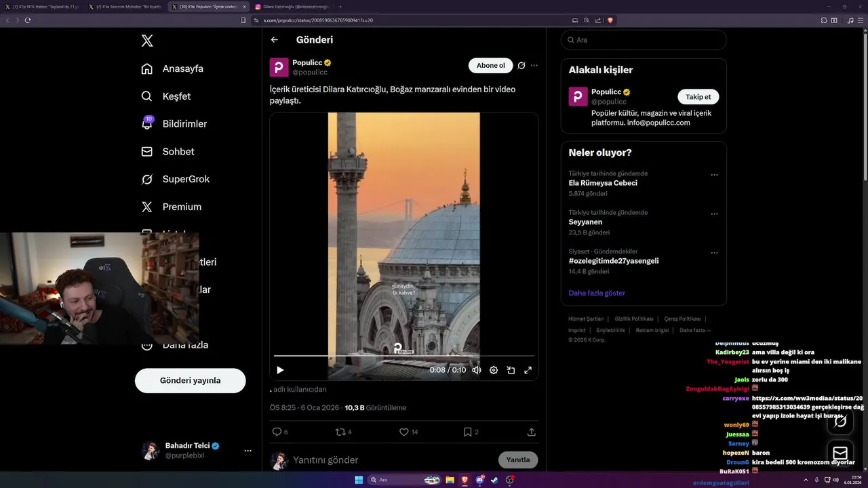Open post's three-dot more menu
Image resolution: width=868 pixels, height=488 pixels.
tap(534, 66)
